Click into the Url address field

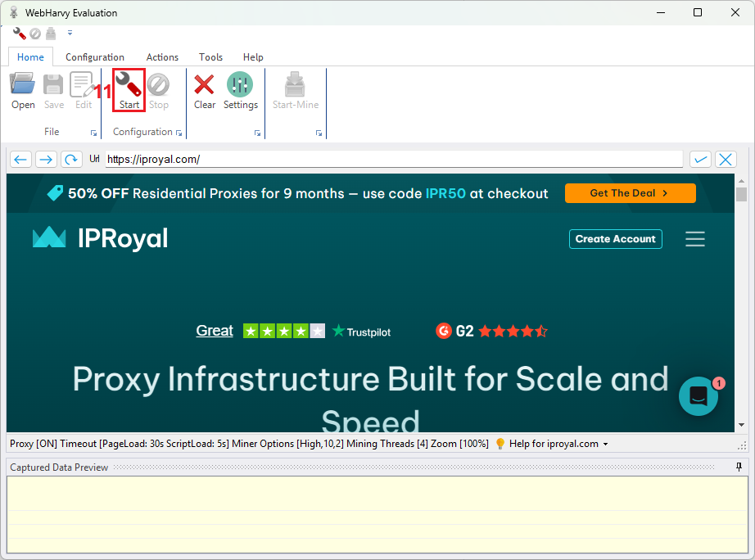coord(393,160)
